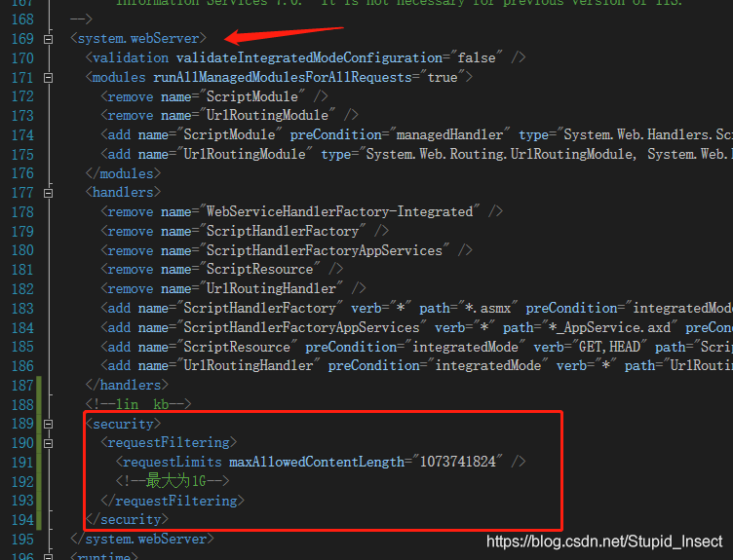
Task: Click the true value on the modules line
Action: [x=443, y=77]
